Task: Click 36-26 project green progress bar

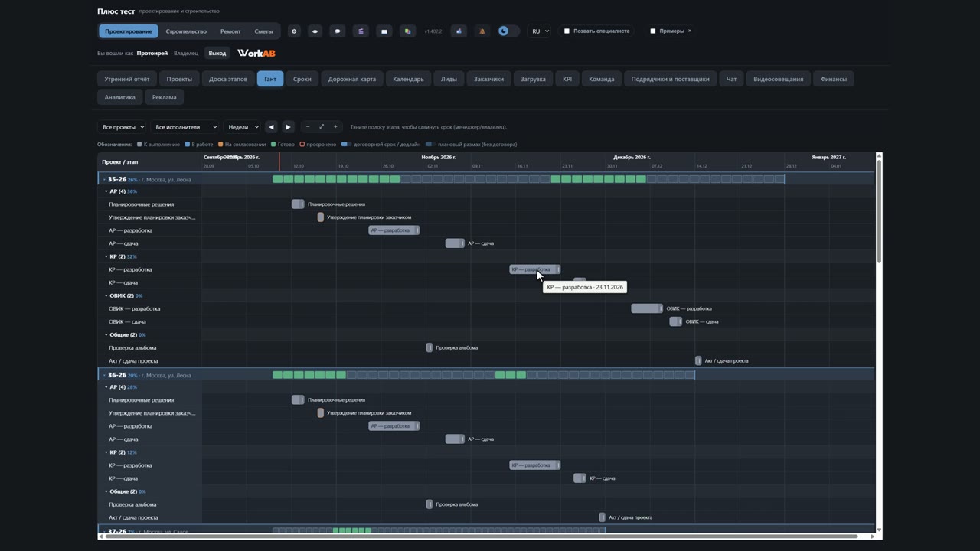Action: coord(309,375)
